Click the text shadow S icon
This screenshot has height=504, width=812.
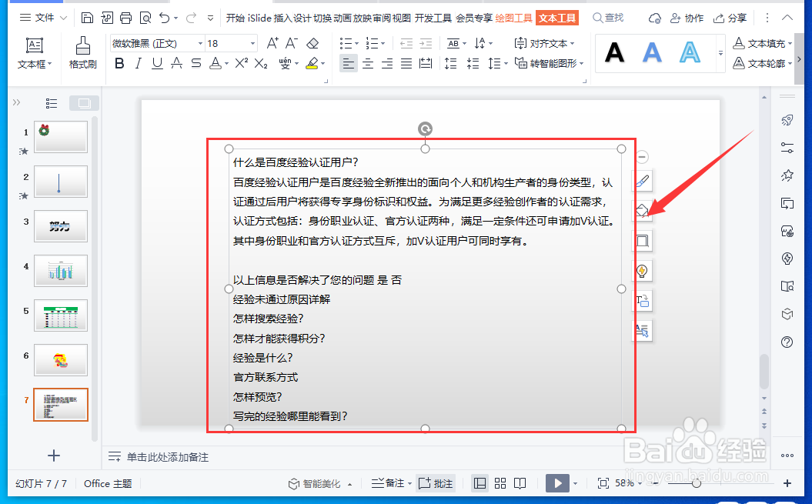point(195,63)
